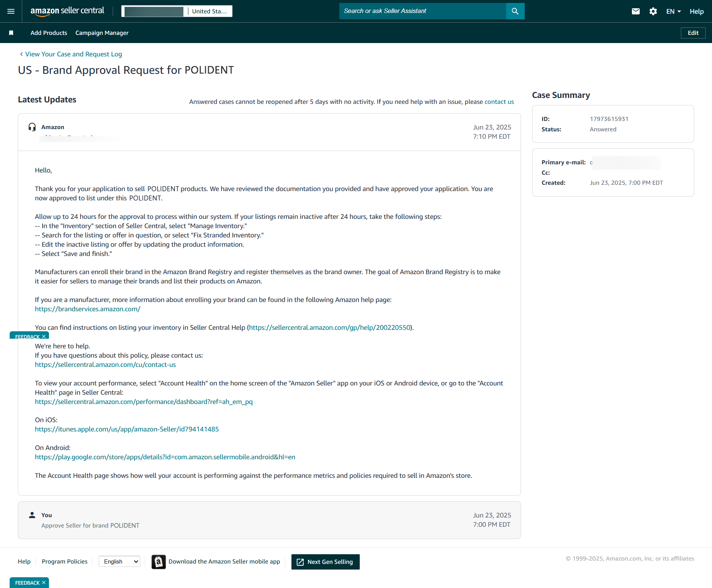Click the bookmark icon in toolbar
This screenshot has height=588, width=712.
[x=11, y=33]
